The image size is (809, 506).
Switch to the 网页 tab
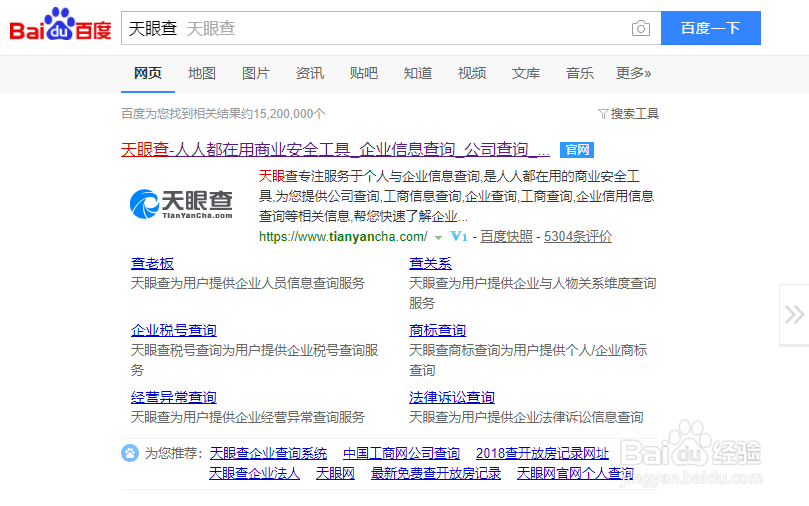(148, 73)
